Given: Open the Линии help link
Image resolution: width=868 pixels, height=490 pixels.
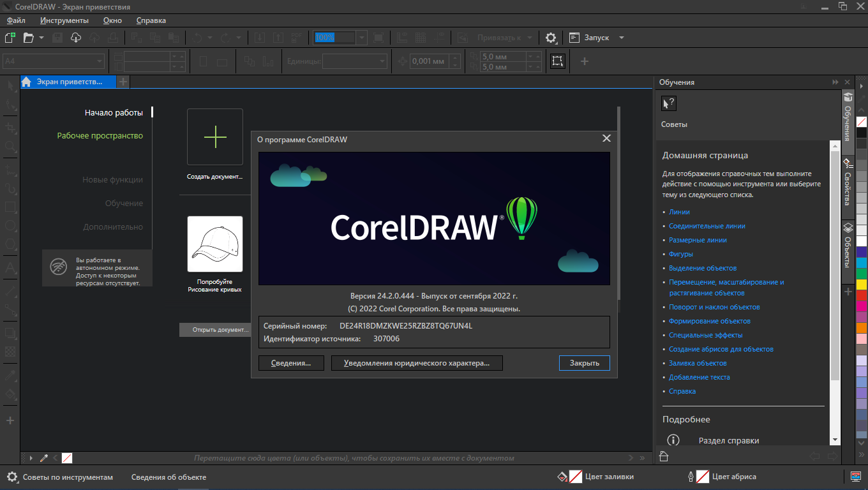Looking at the screenshot, I should point(679,212).
